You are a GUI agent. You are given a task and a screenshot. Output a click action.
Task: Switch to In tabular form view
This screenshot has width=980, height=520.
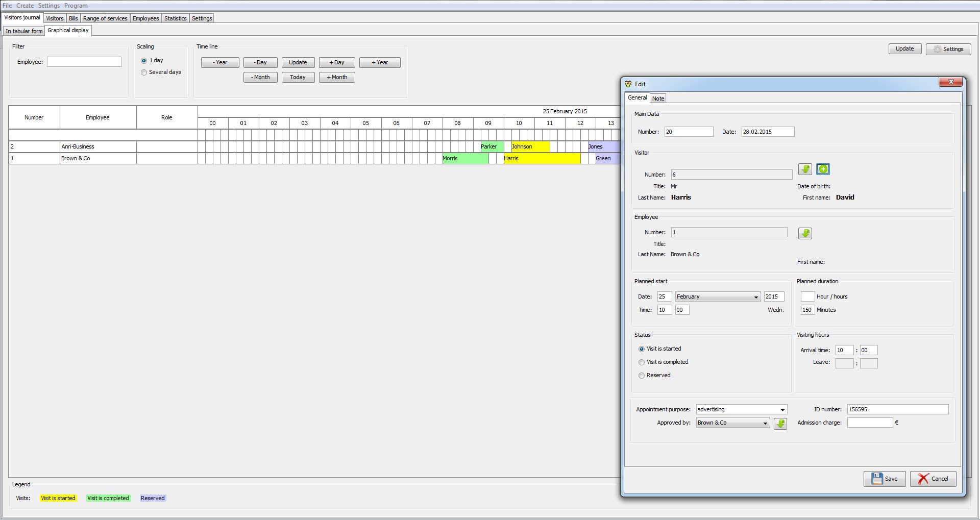click(24, 31)
